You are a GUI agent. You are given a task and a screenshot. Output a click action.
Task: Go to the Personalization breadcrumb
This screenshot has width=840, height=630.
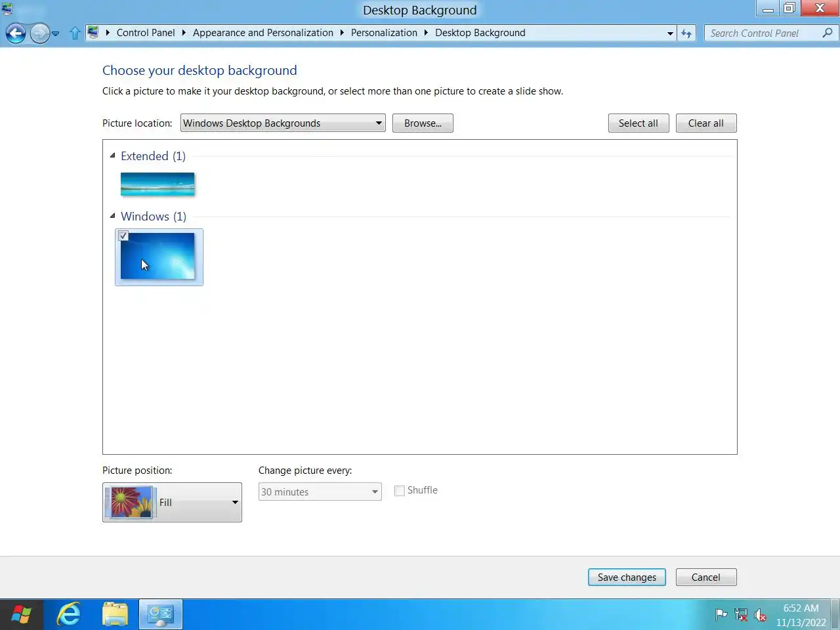[384, 33]
